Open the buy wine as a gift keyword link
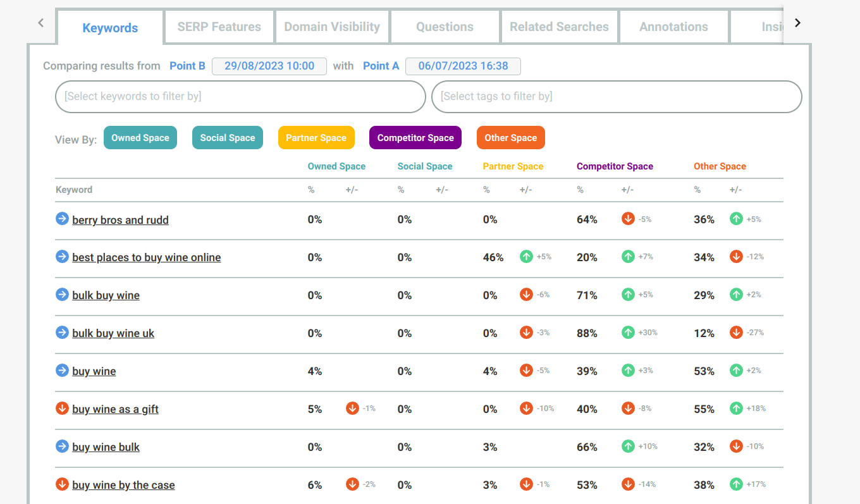Screen dimensions: 860x504 click(x=115, y=410)
